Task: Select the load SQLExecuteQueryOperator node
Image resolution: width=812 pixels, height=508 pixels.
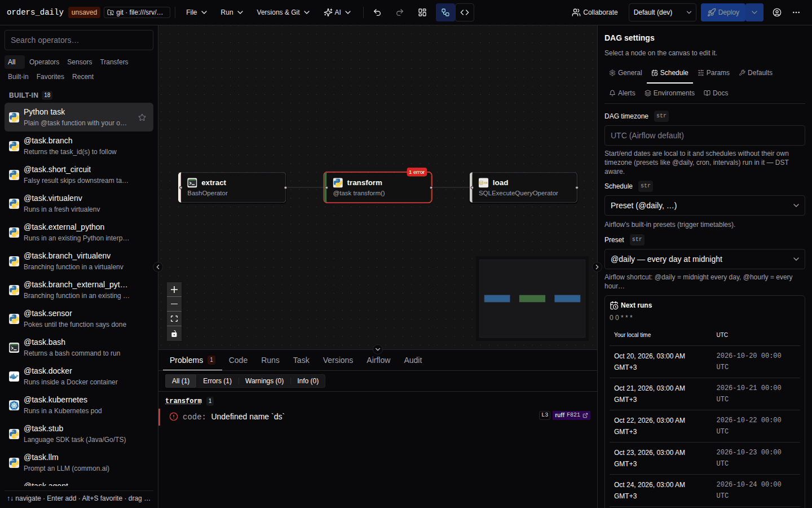Action: (524, 187)
